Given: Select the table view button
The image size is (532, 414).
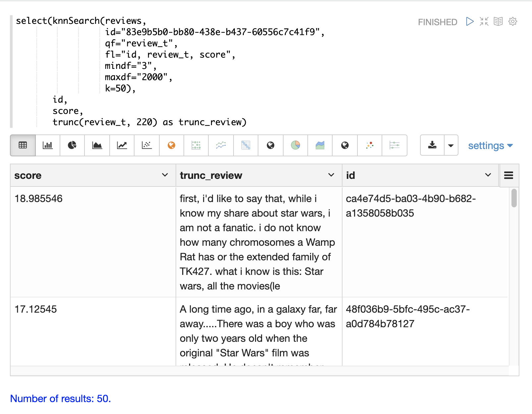Looking at the screenshot, I should tap(23, 145).
